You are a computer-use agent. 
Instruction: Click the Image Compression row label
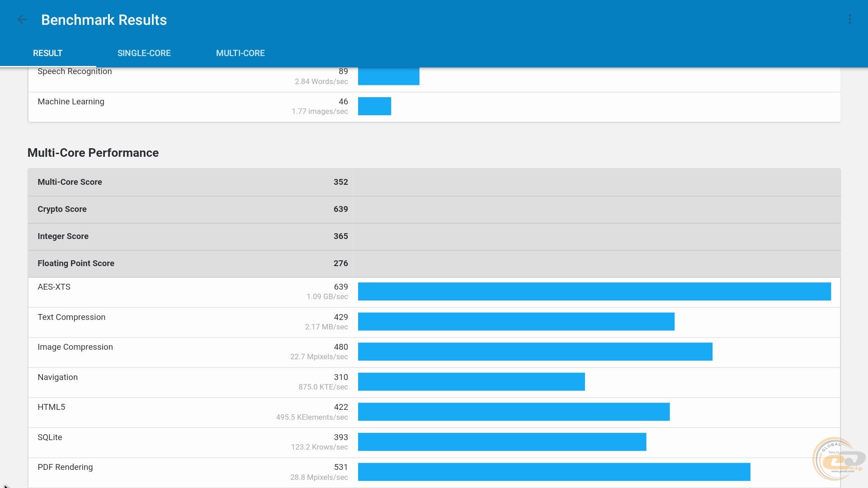tap(75, 347)
